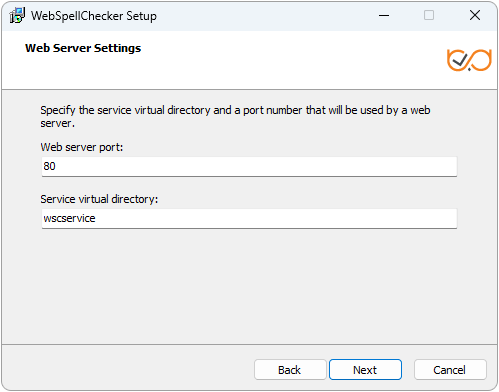Click the Web Server Settings heading

[x=83, y=48]
